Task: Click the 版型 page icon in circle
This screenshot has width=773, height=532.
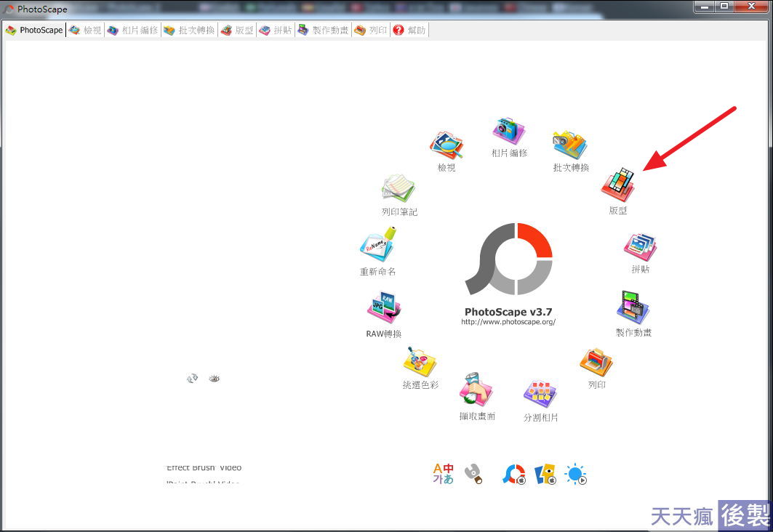Action: pyautogui.click(x=617, y=185)
